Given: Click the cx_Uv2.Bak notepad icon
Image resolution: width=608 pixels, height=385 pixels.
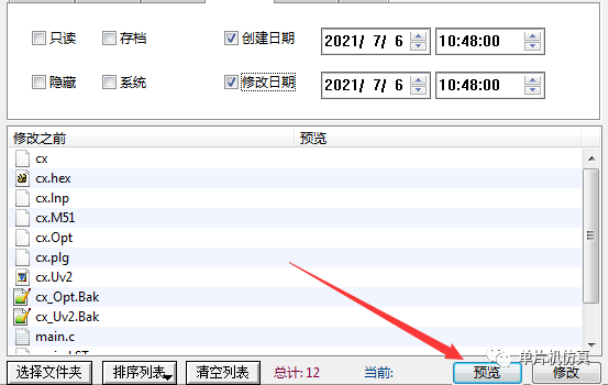Looking at the screenshot, I should tap(22, 317).
